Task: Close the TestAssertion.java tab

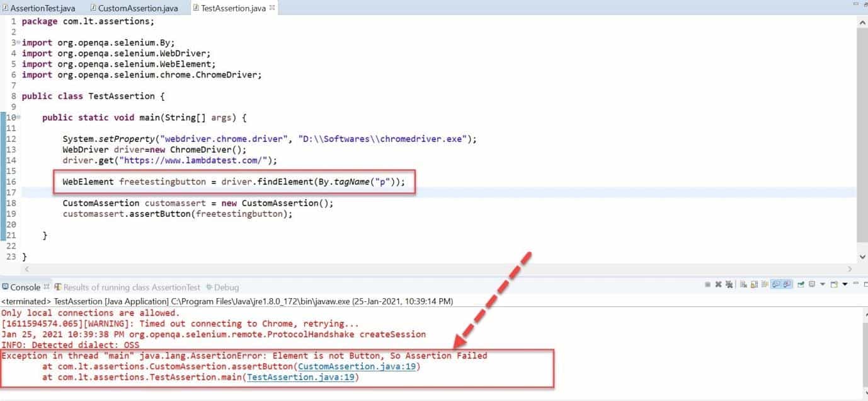Action: [273, 8]
